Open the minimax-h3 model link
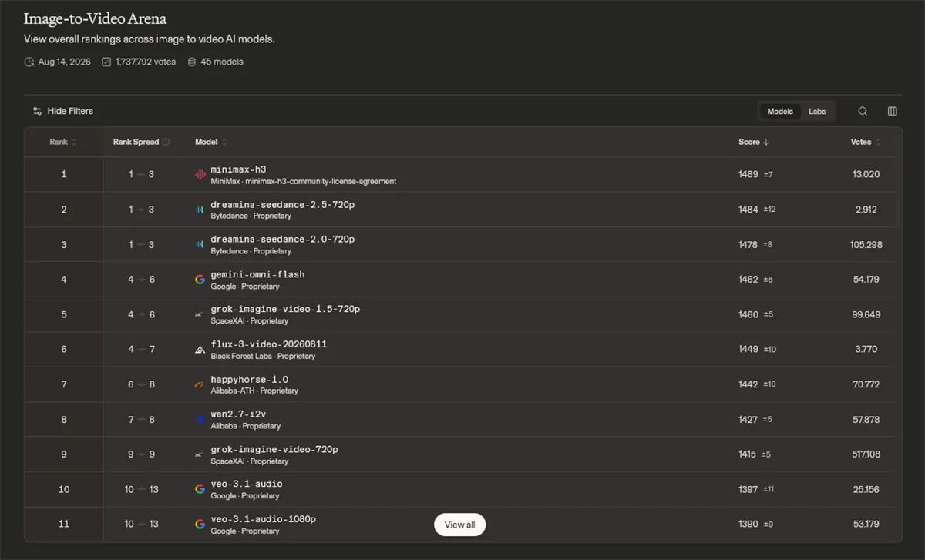 pos(238,169)
